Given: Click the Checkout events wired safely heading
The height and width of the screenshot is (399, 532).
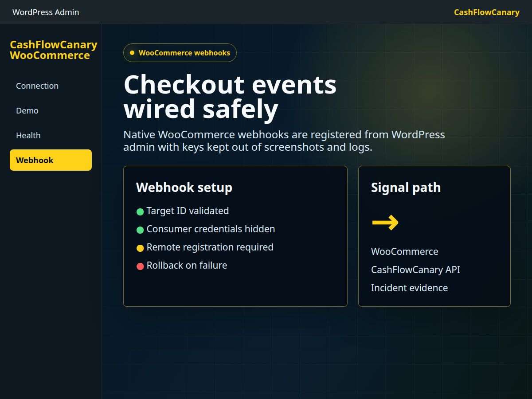Looking at the screenshot, I should coord(230,97).
